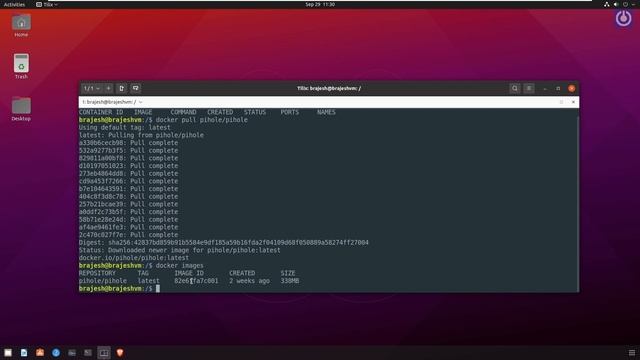Add a terminal to the right in Tilix
640x360 pixels.
[122, 88]
